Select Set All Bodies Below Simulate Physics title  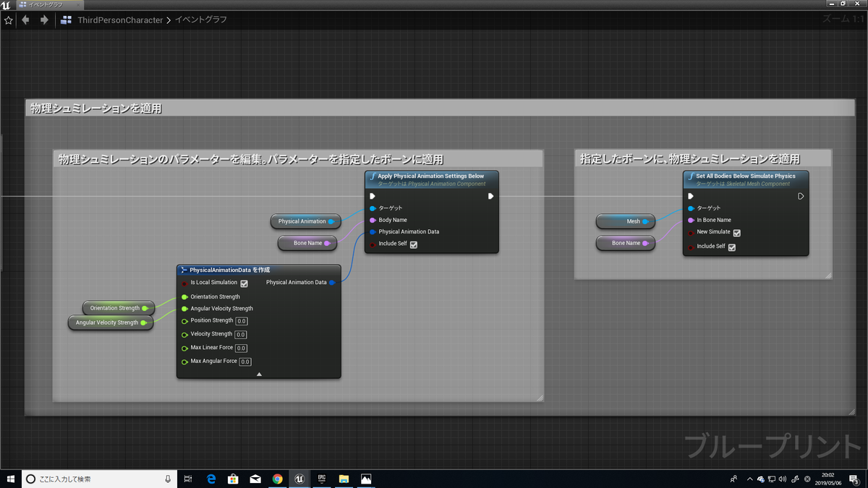tap(745, 176)
